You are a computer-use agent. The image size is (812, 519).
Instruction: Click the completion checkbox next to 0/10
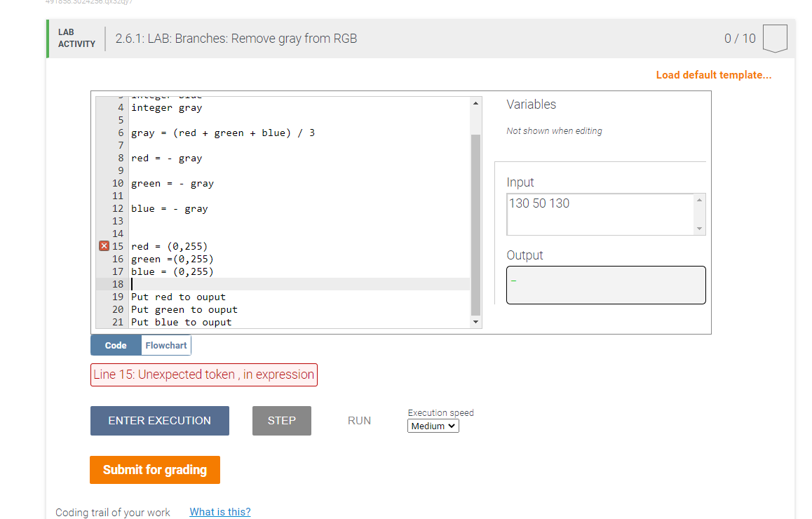click(x=774, y=38)
